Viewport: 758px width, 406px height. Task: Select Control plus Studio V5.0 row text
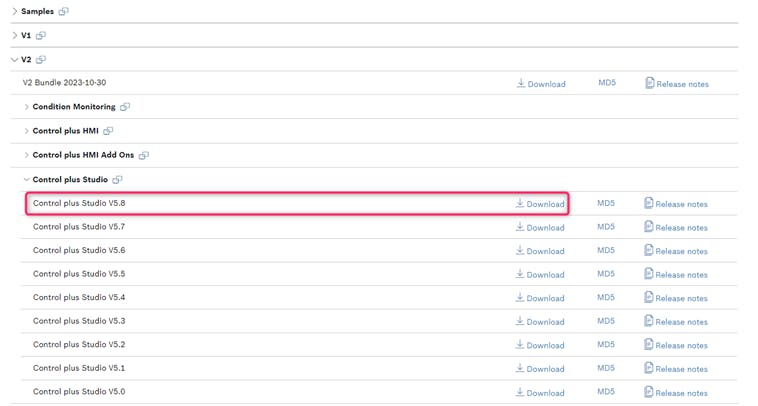tap(79, 392)
